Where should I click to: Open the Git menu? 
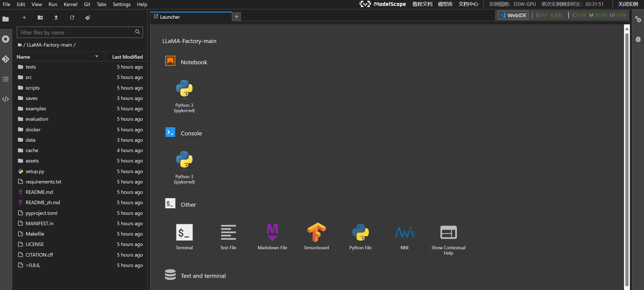tap(87, 4)
